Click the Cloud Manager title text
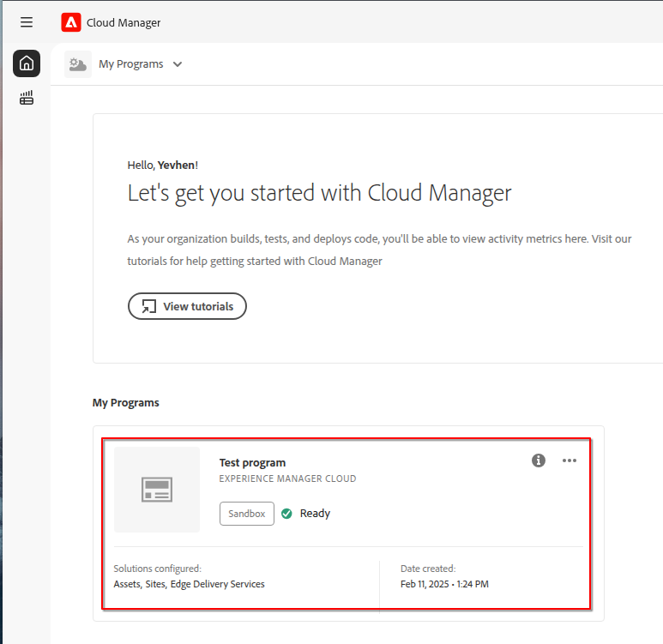663x644 pixels. [x=124, y=22]
